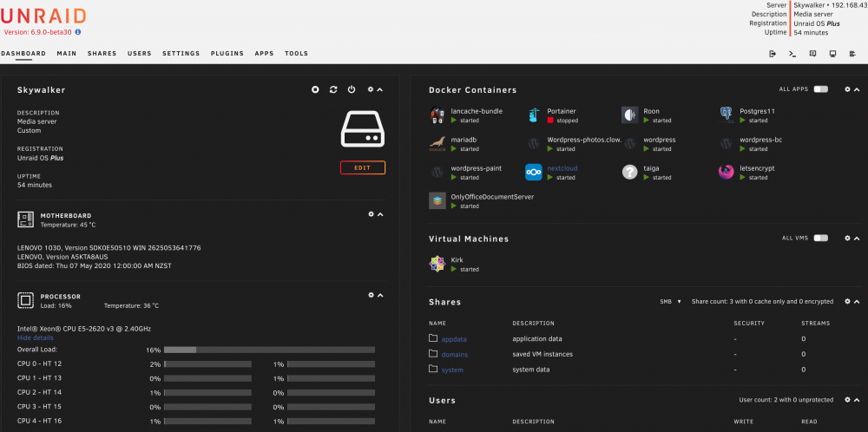Collapse the Processor section
Screen dimensions: 868x432
[380, 296]
